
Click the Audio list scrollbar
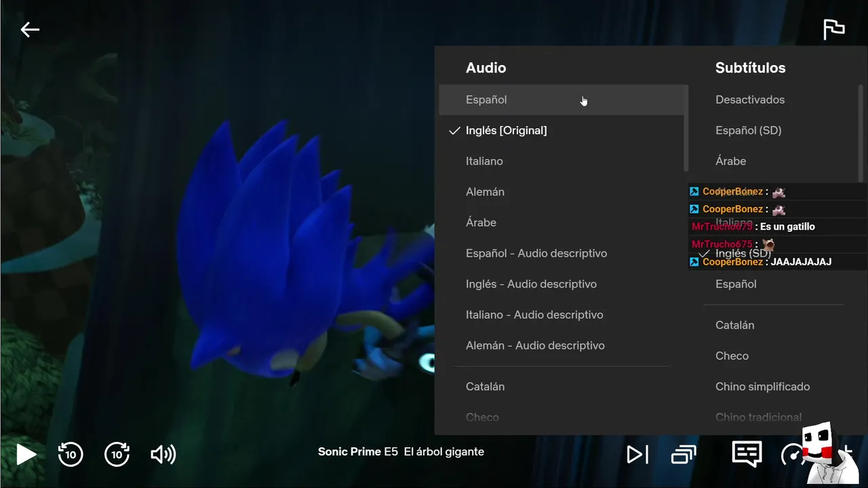coord(686,127)
